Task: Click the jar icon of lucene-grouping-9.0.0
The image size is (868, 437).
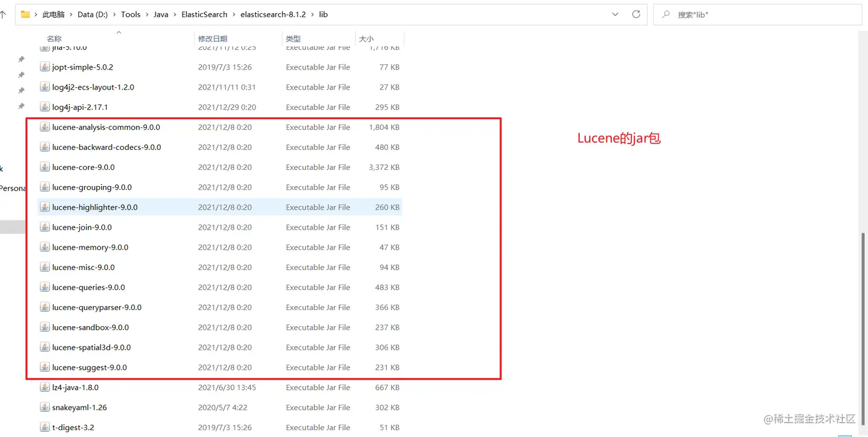Action: 45,187
